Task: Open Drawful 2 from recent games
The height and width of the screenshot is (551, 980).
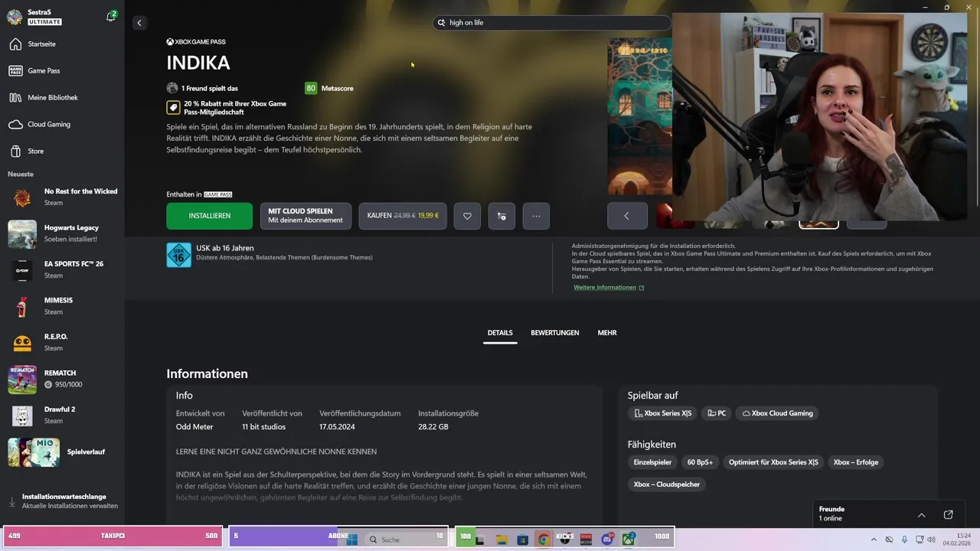Action: (x=62, y=416)
